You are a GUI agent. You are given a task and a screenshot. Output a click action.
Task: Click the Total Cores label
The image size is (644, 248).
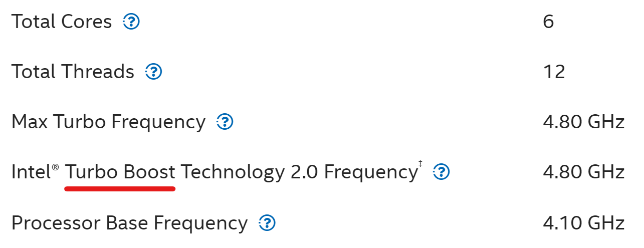[62, 22]
